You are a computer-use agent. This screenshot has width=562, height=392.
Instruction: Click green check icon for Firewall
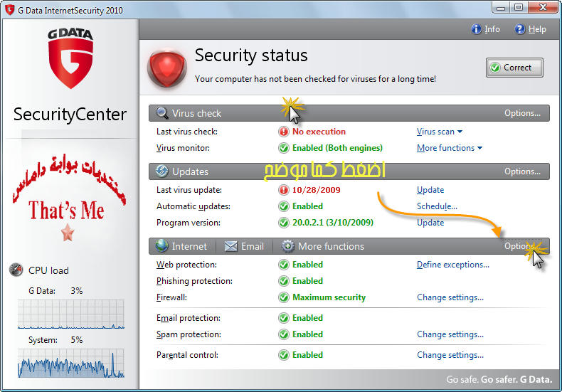(x=284, y=297)
